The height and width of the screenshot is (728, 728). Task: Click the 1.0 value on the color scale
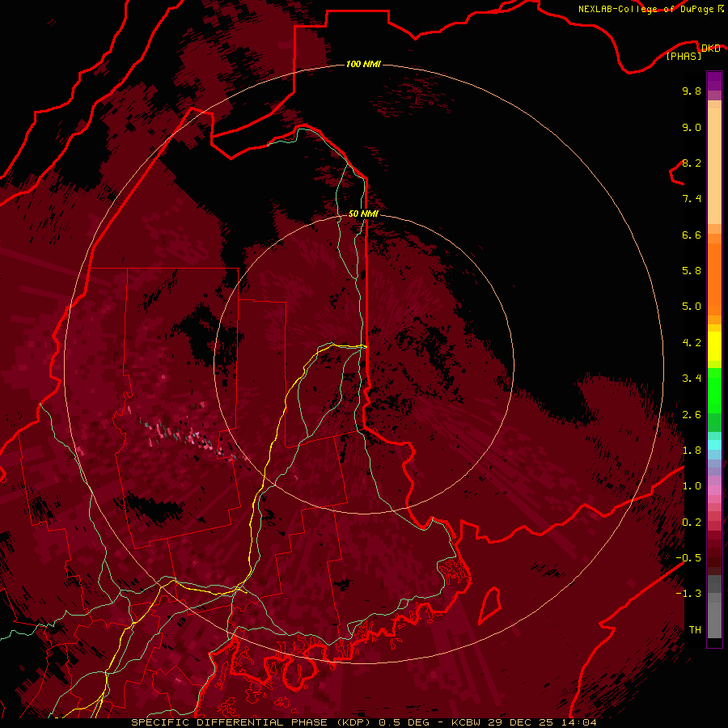[692, 486]
